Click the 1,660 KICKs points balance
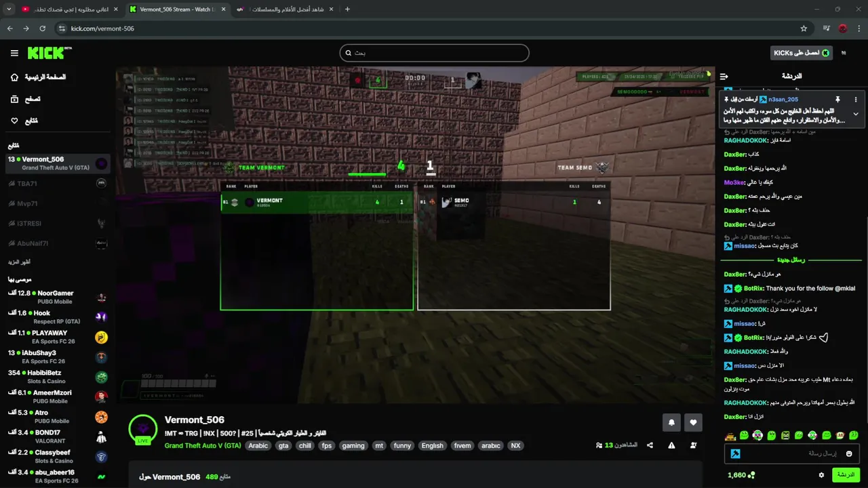 tap(741, 475)
